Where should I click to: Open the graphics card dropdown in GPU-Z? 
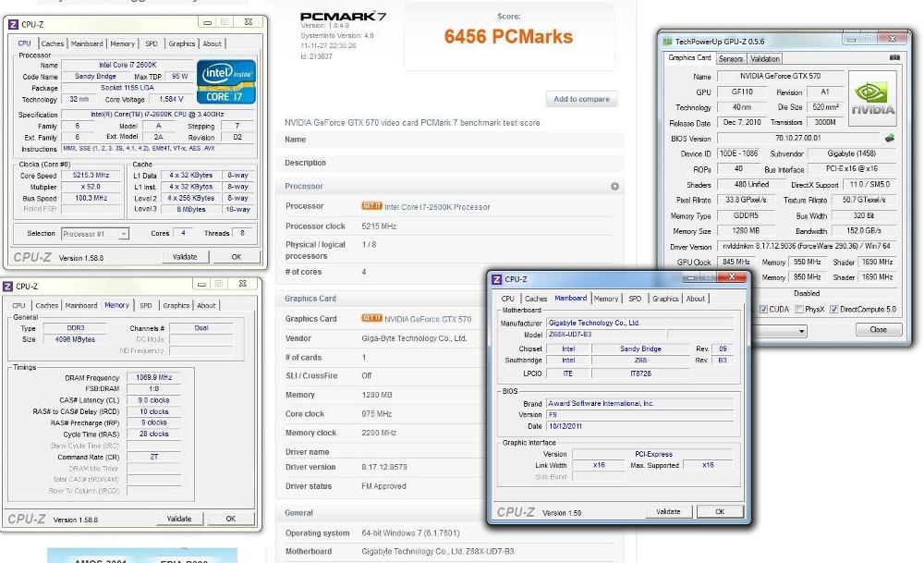(801, 331)
